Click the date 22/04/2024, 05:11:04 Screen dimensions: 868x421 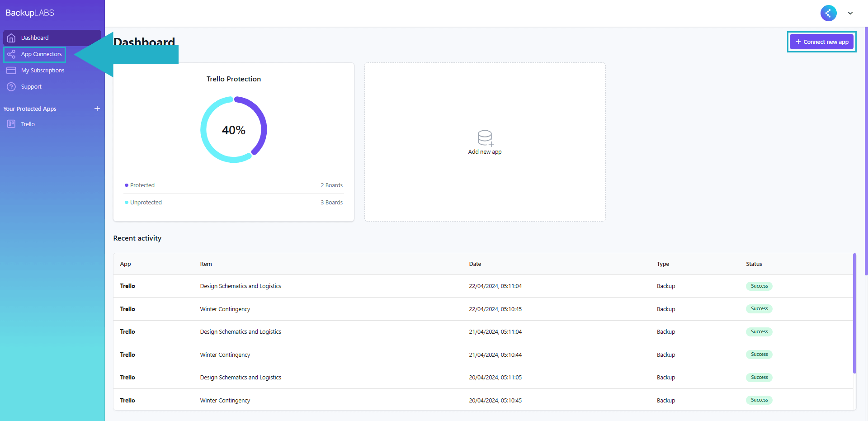click(x=495, y=286)
